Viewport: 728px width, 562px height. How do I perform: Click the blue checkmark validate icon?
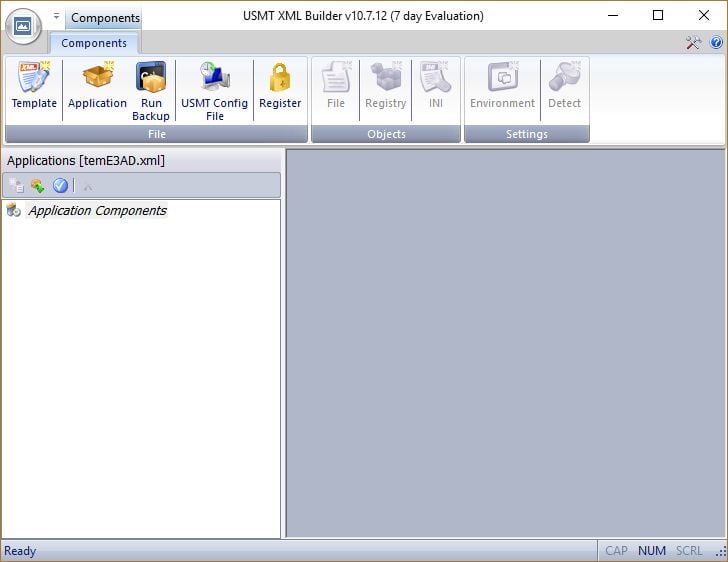60,186
